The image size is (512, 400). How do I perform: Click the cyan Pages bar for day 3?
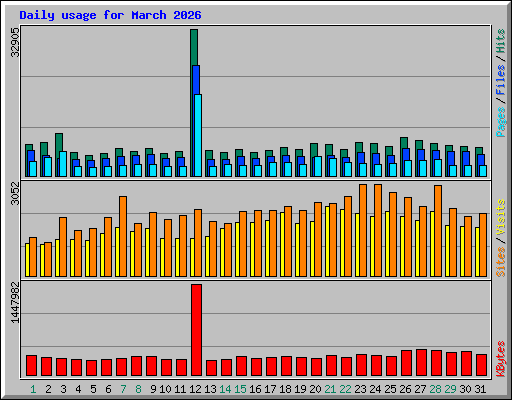pos(63,164)
